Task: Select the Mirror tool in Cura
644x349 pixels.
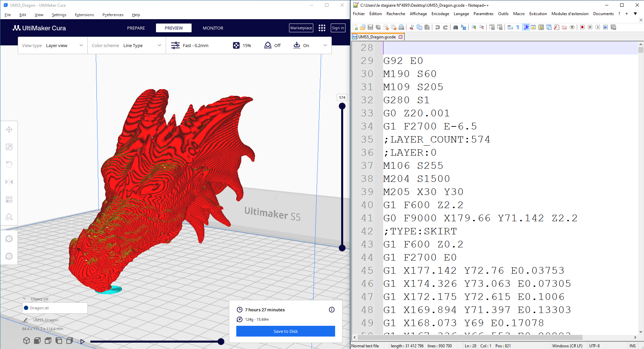Action: 9,182
